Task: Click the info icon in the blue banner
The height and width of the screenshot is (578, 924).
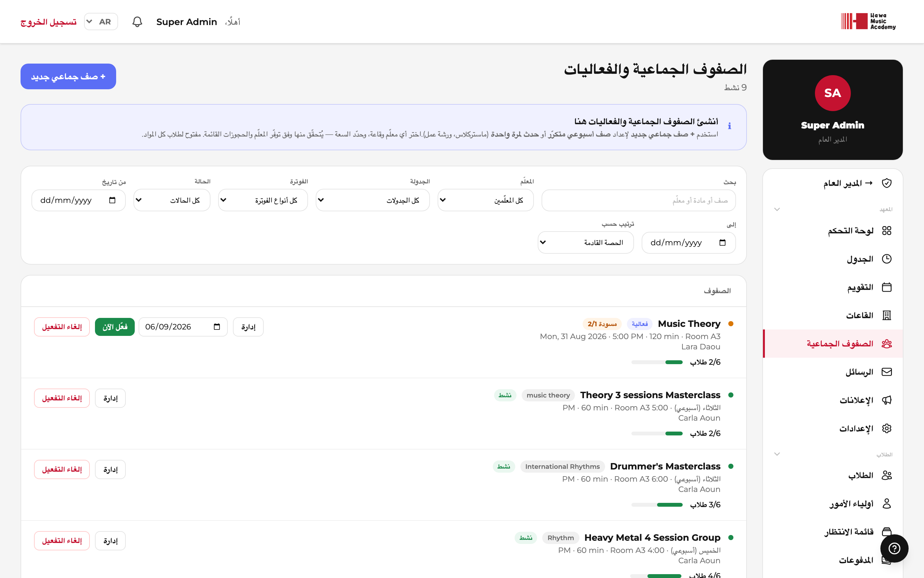Action: (729, 126)
